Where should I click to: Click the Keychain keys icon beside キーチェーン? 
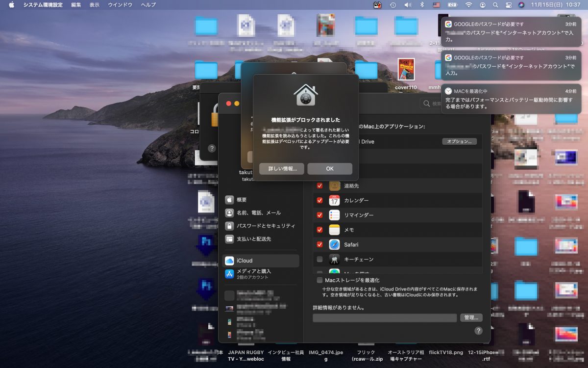[335, 259]
